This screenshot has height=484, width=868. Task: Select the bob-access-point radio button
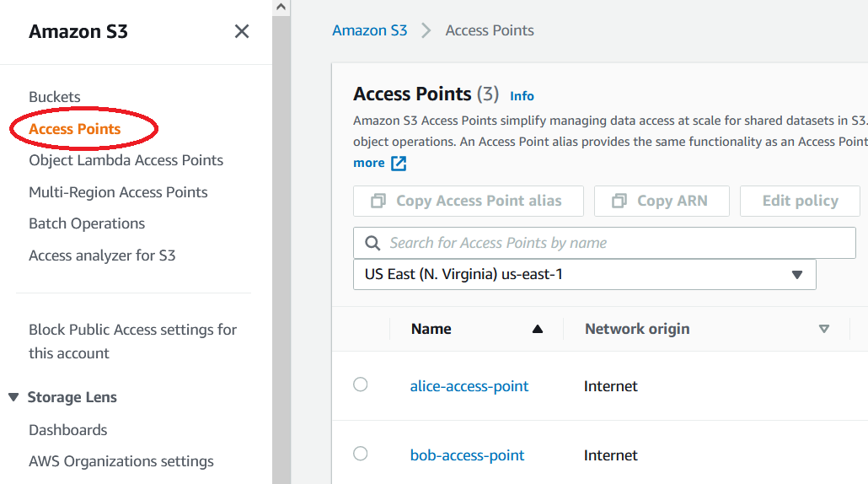tap(361, 454)
